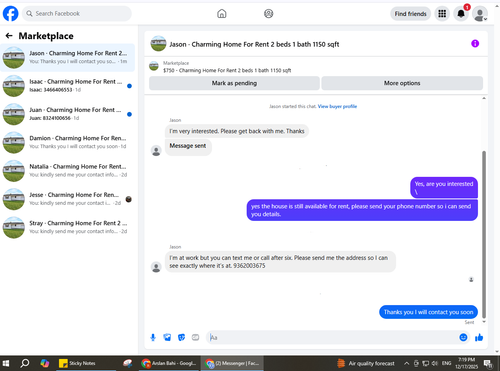Screen dimensions: 500x371
Task: Select Stray conversation in list
Action: [x=68, y=227]
